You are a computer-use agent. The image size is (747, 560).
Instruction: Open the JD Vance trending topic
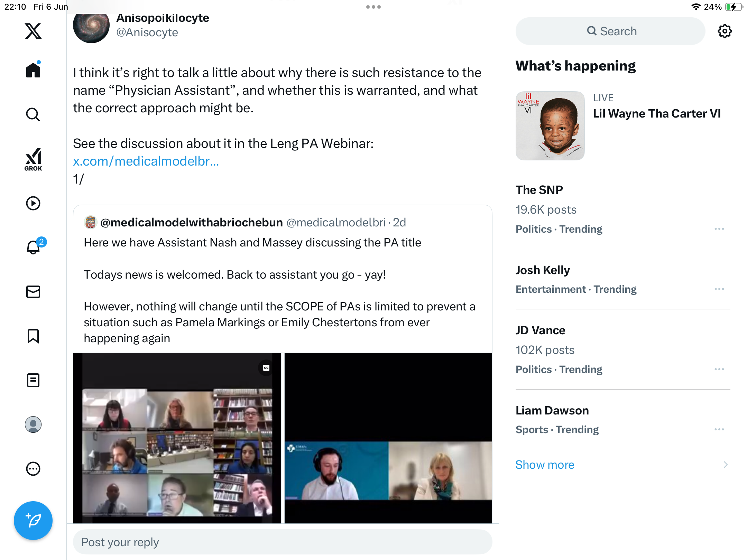point(540,330)
